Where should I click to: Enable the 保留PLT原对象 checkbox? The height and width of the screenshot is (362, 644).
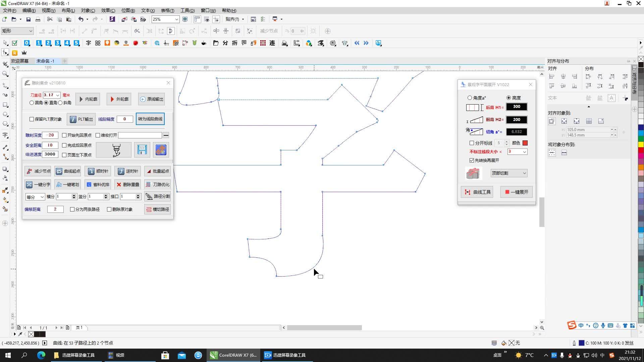coord(32,119)
